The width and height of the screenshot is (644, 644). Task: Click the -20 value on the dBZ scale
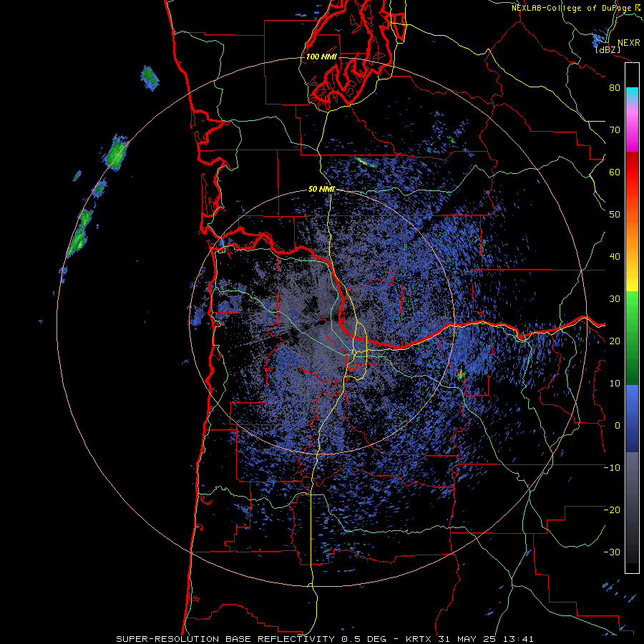point(612,509)
